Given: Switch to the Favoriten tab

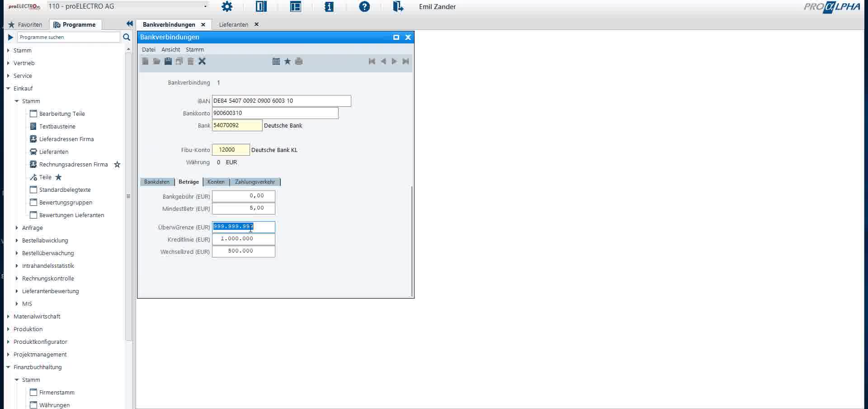Looking at the screenshot, I should 25,24.
